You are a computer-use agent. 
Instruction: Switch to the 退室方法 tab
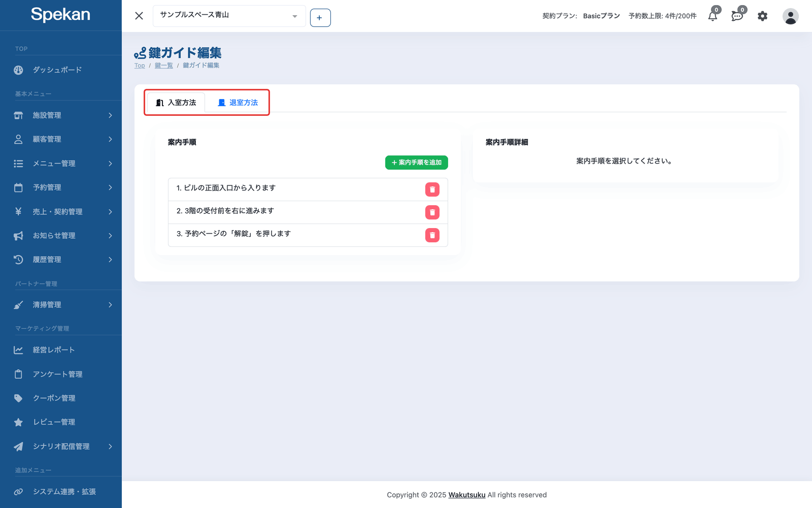point(238,103)
